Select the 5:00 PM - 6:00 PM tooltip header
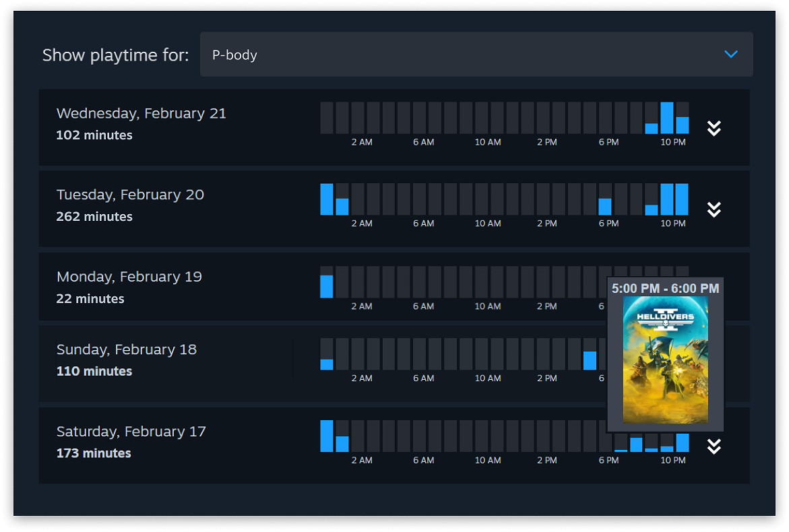 click(x=665, y=288)
